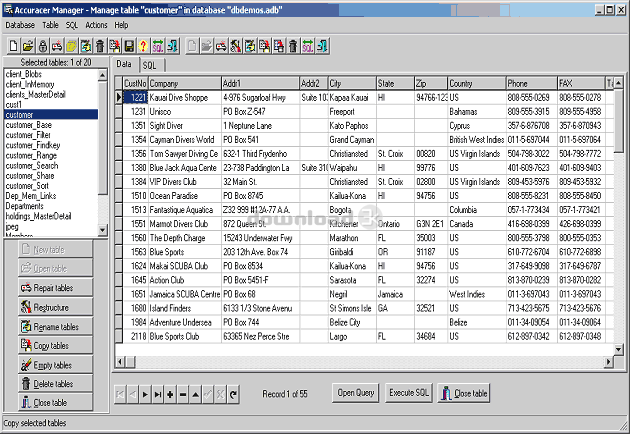Insert a record with the plus navigator button
This screenshot has height=434, width=630.
(x=170, y=395)
